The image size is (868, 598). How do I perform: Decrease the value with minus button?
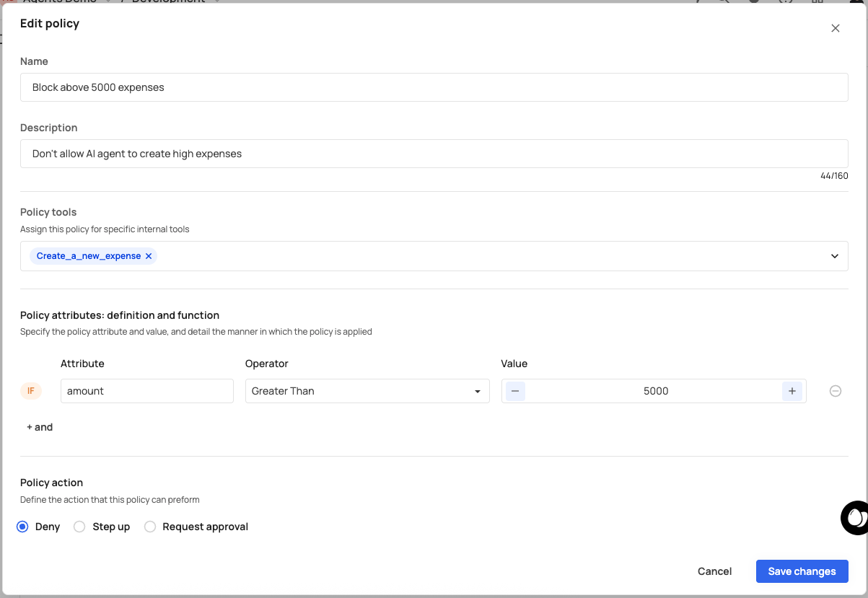point(514,391)
